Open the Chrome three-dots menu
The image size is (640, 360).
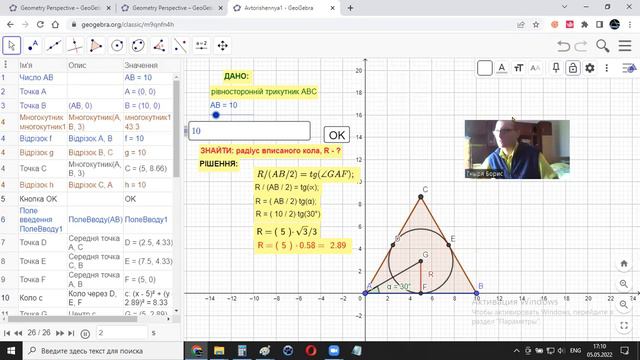630,24
